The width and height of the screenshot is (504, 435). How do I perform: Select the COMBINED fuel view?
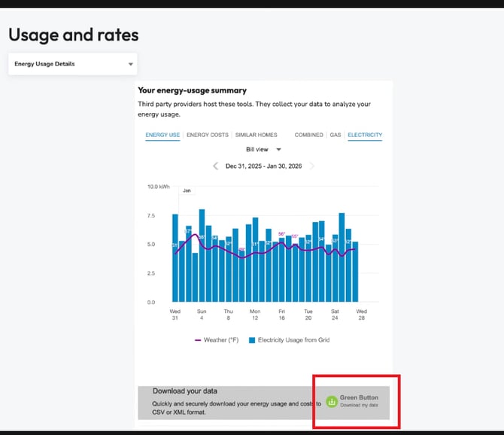[x=308, y=135]
